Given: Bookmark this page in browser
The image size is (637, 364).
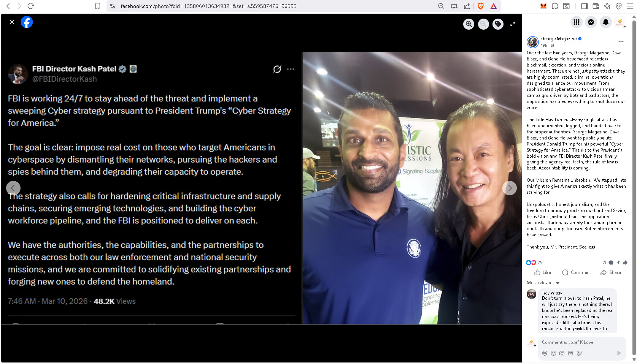Looking at the screenshot, I should click(98, 6).
